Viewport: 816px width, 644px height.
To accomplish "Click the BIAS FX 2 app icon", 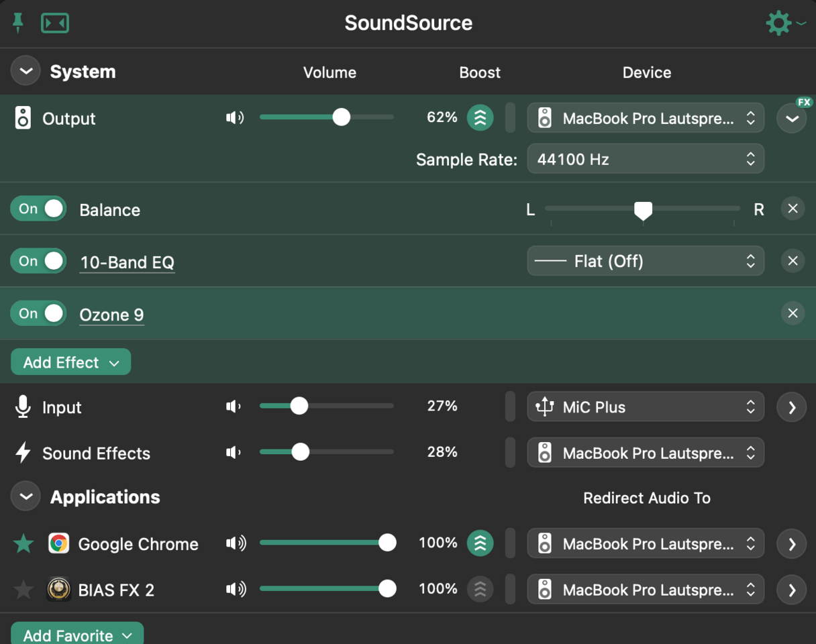I will click(59, 590).
